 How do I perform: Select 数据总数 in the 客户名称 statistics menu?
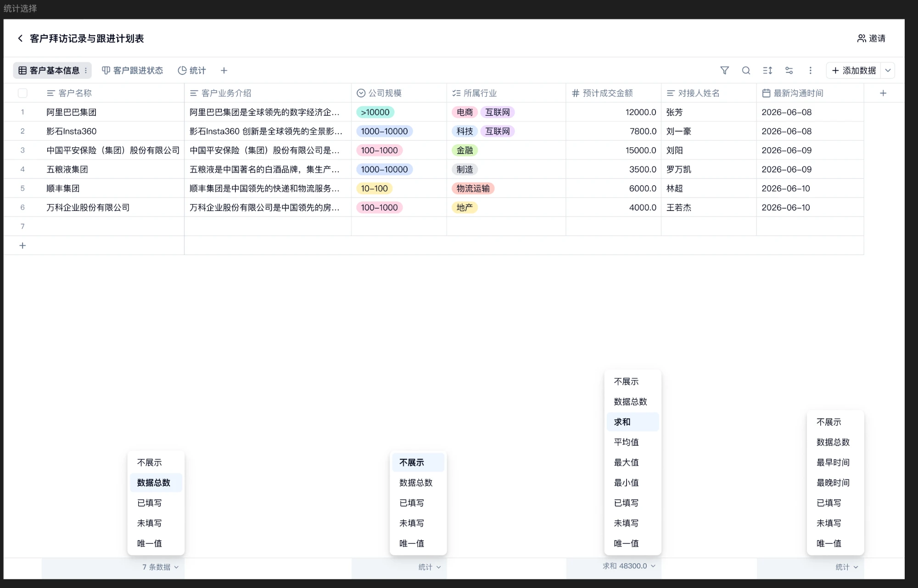[x=156, y=483]
